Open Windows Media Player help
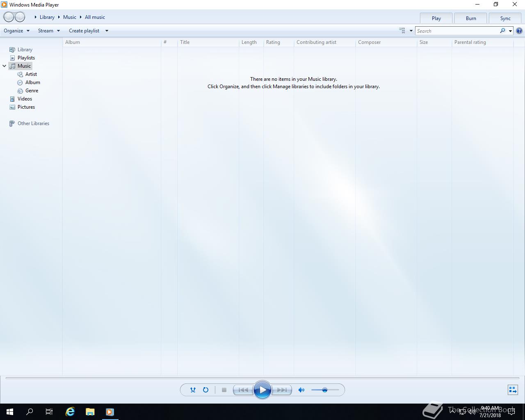525x420 pixels. click(x=519, y=31)
